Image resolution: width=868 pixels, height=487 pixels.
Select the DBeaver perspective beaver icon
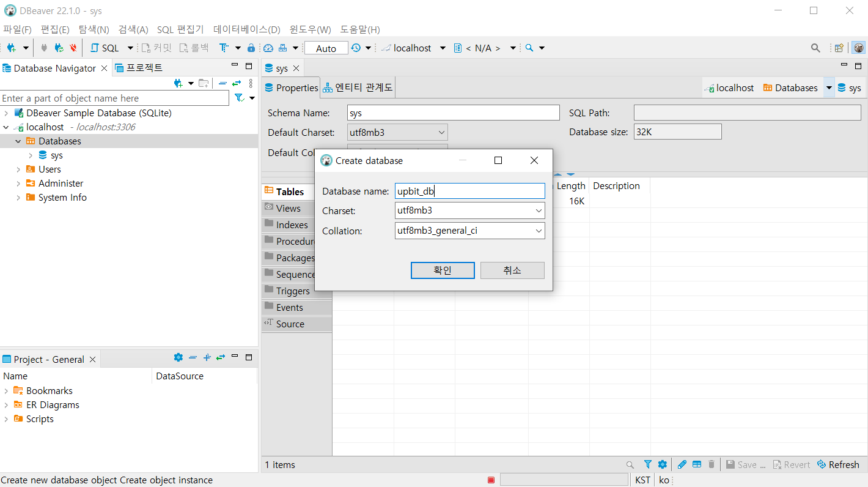(x=859, y=48)
